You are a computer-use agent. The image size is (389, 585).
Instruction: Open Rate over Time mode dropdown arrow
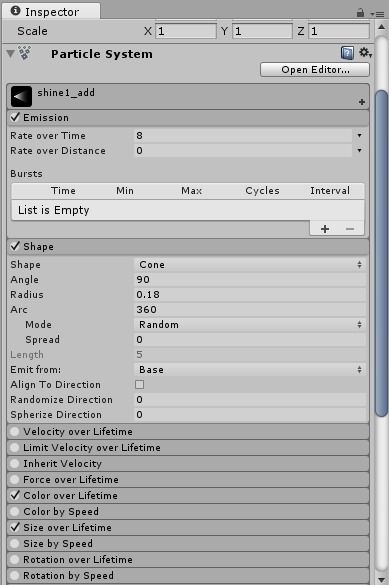pyautogui.click(x=360, y=135)
